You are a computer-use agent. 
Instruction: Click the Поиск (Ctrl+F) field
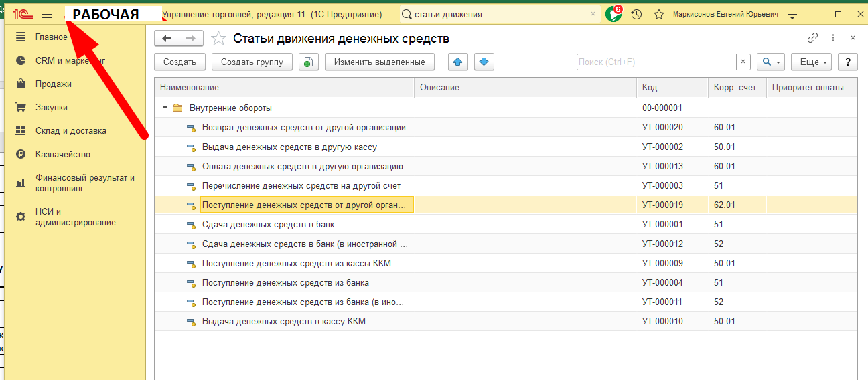[656, 62]
